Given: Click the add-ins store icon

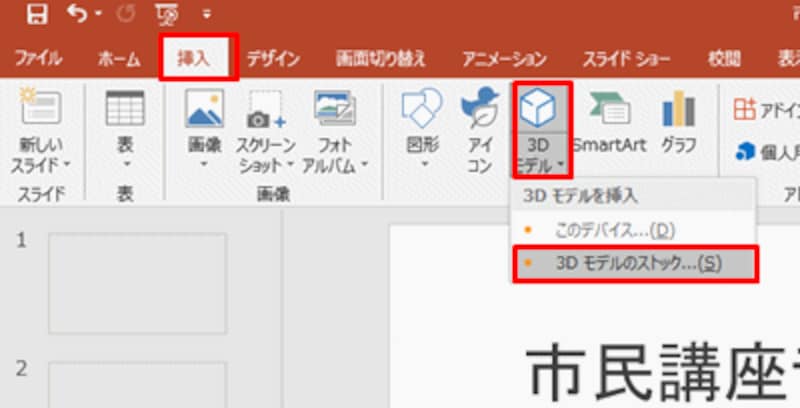Looking at the screenshot, I should tap(744, 110).
